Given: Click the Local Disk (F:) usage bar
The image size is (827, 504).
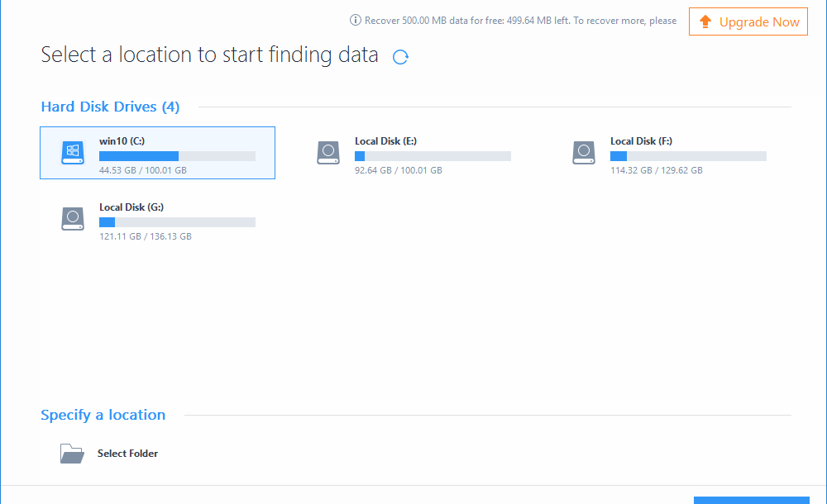Looking at the screenshot, I should [x=688, y=156].
